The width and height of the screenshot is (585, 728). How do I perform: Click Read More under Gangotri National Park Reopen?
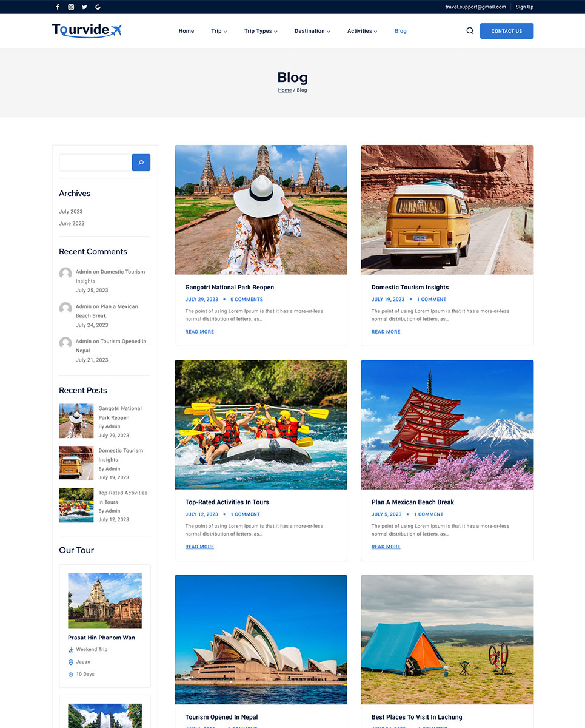coord(199,332)
